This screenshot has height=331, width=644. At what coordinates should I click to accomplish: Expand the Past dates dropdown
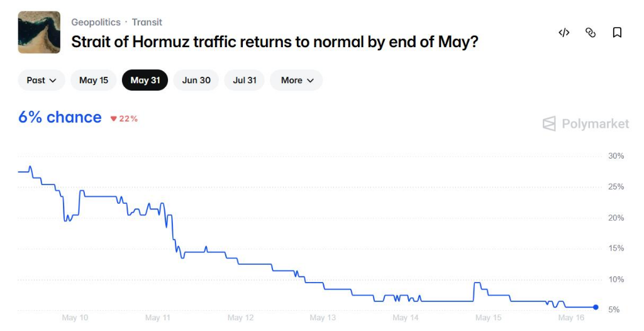[x=42, y=80]
